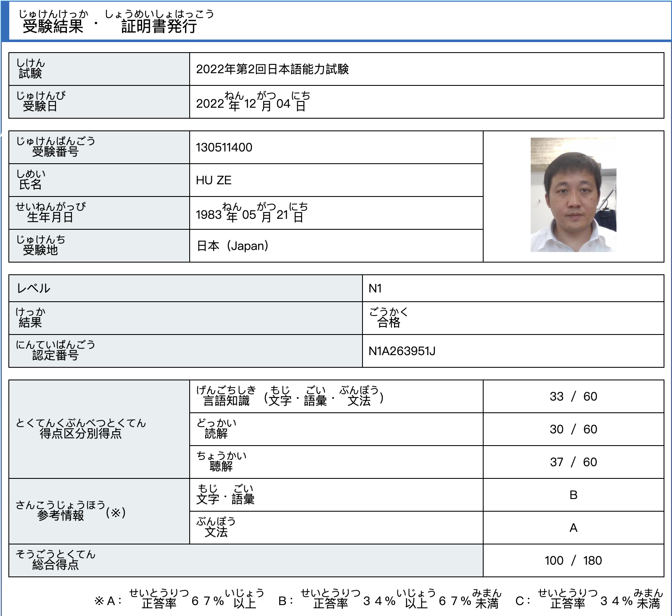The height and width of the screenshot is (616, 672).
Task: Click the 文法 reference label
Action: pyautogui.click(x=216, y=527)
